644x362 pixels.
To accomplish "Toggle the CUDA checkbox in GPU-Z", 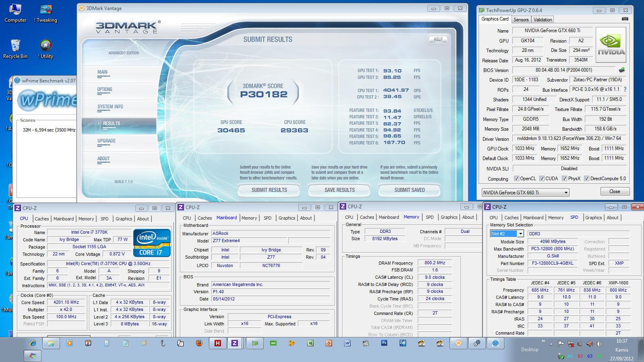I will pyautogui.click(x=542, y=179).
